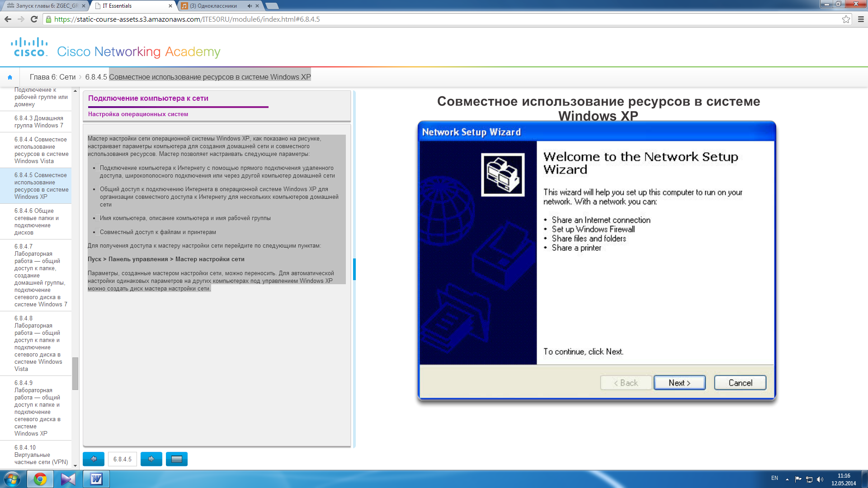Open the network status tray icon
This screenshot has height=488, width=868.
(x=809, y=479)
